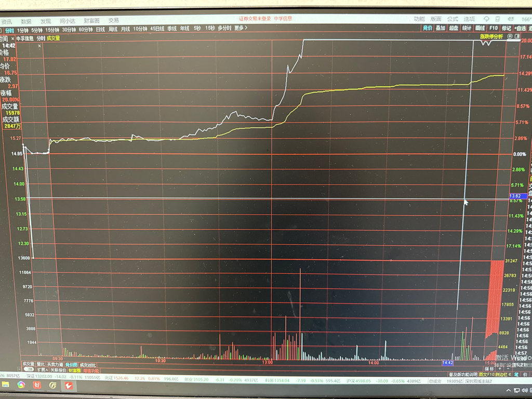This screenshot has height=399, width=532.
Task: Switch to 季线 quarterly chart
Action: 172,29
